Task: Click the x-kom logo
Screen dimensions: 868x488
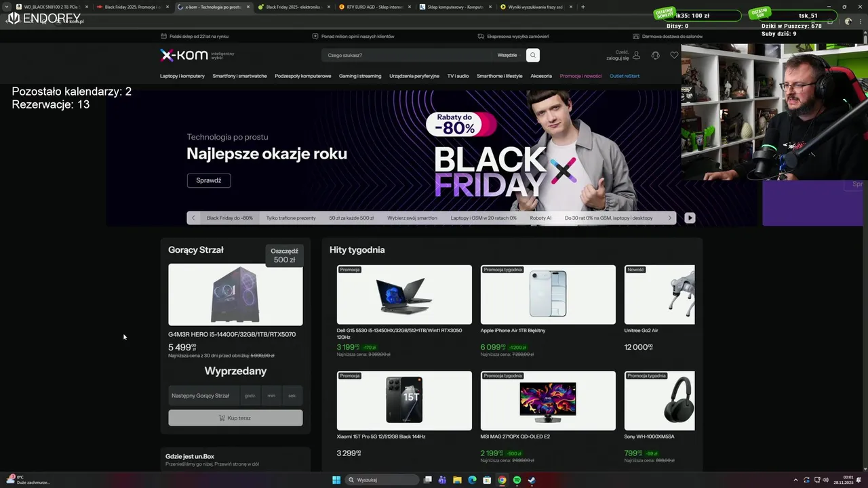Action: click(184, 55)
